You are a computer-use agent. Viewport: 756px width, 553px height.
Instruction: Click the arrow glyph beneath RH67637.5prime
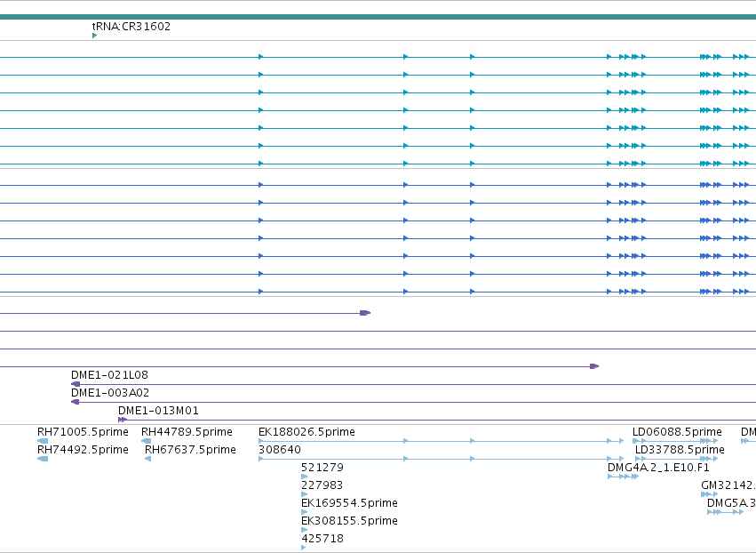point(148,459)
